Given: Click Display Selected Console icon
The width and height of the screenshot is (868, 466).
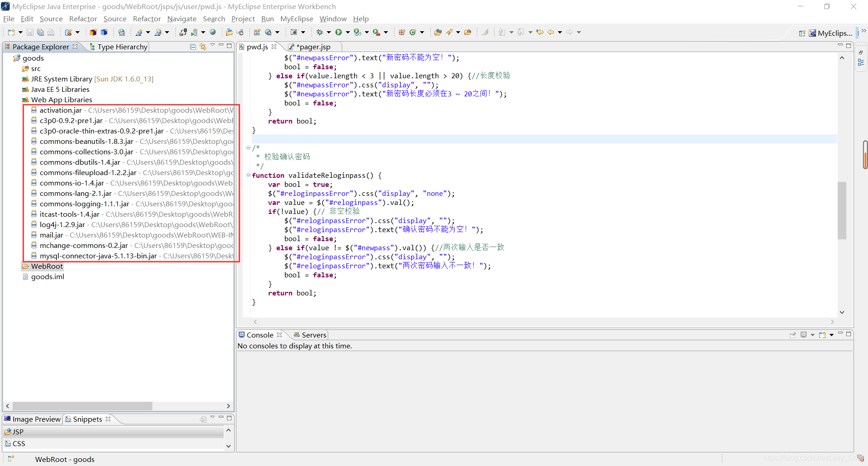Looking at the screenshot, I should coord(803,335).
